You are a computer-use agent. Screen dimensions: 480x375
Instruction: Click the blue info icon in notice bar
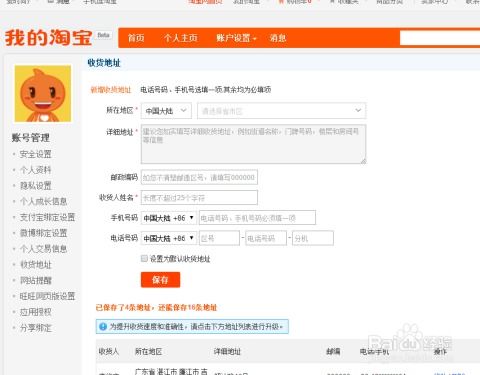[x=103, y=326]
